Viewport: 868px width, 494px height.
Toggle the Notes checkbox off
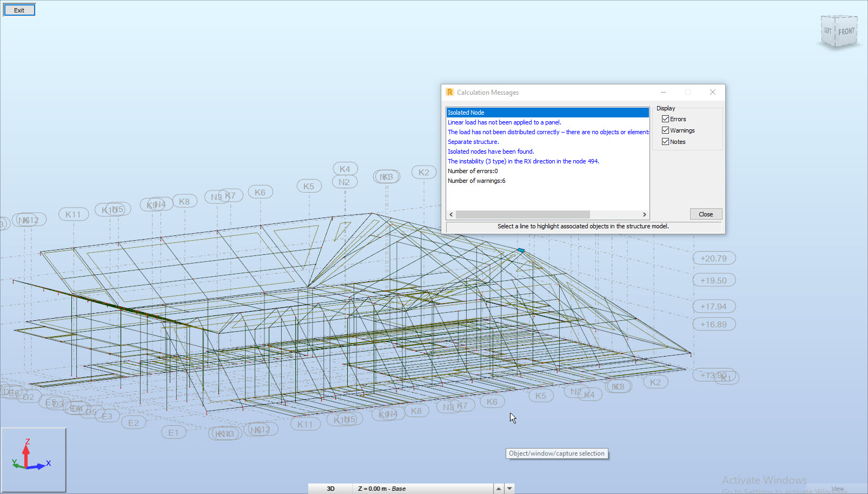666,141
